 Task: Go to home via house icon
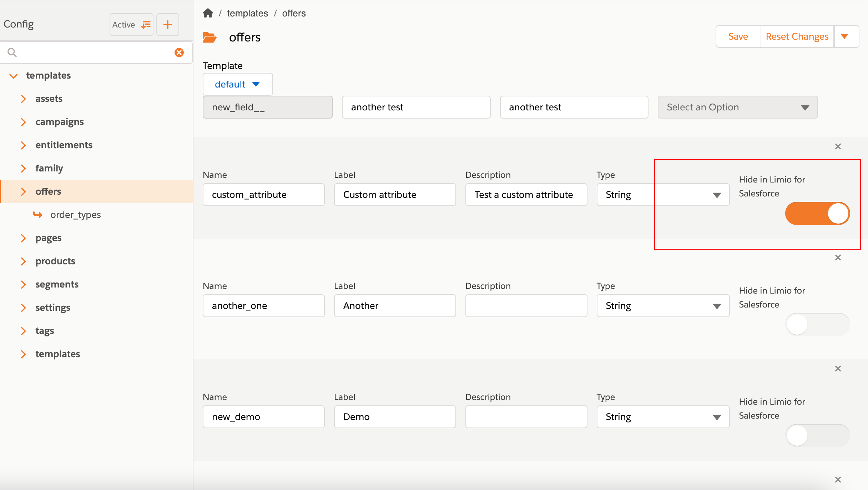click(208, 13)
